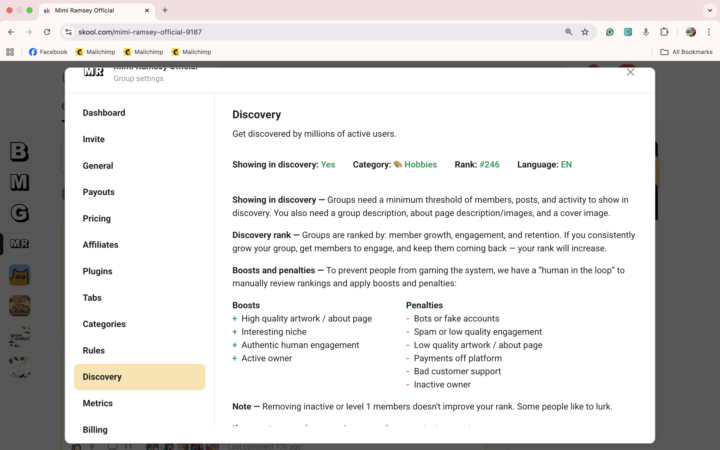Open the Chrome extensions puzzle icon
Screen dimensions: 720x450
pyautogui.click(x=664, y=32)
